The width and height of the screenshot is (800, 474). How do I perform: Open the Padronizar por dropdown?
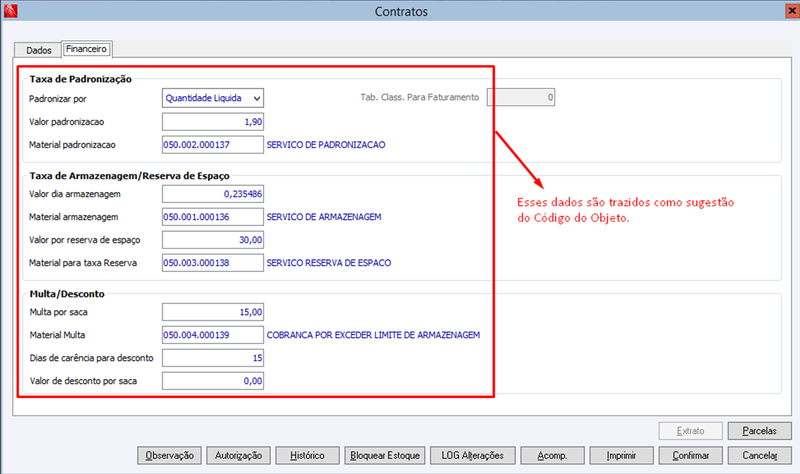tap(213, 98)
